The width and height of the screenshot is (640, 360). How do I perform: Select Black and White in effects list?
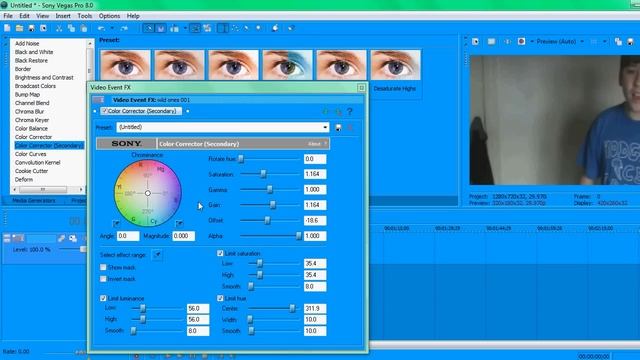tap(34, 52)
